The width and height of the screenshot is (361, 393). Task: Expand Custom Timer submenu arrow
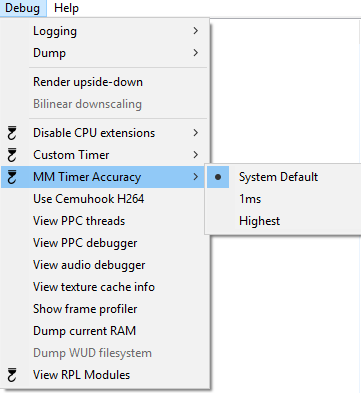pyautogui.click(x=196, y=155)
